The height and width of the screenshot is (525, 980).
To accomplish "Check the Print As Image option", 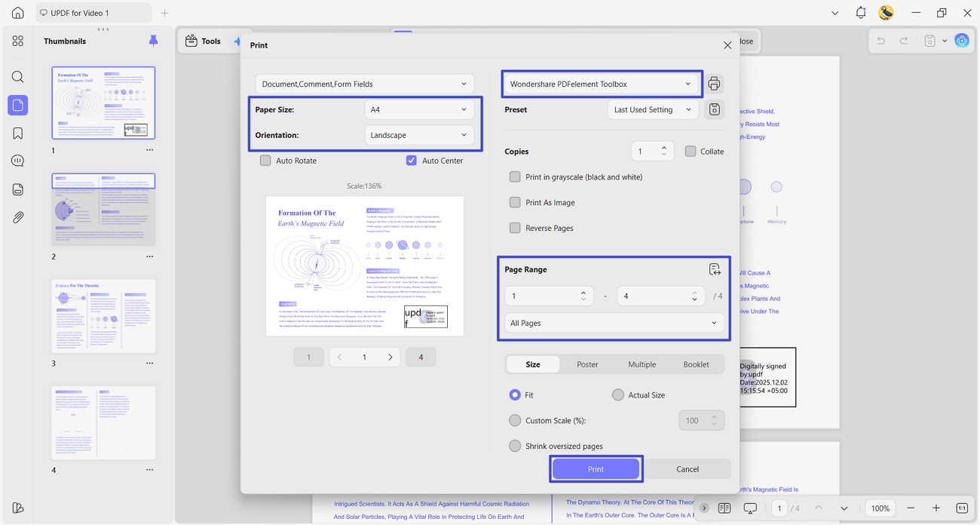I will pos(515,202).
